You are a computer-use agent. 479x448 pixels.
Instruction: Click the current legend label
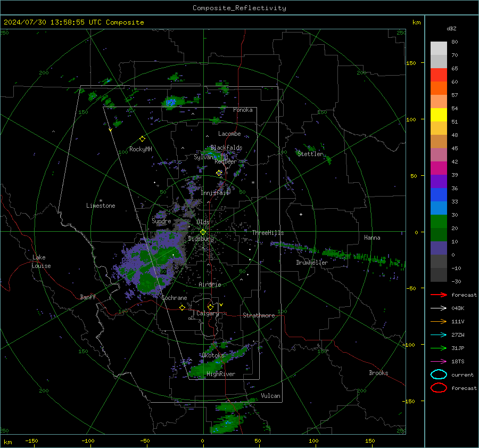(463, 374)
